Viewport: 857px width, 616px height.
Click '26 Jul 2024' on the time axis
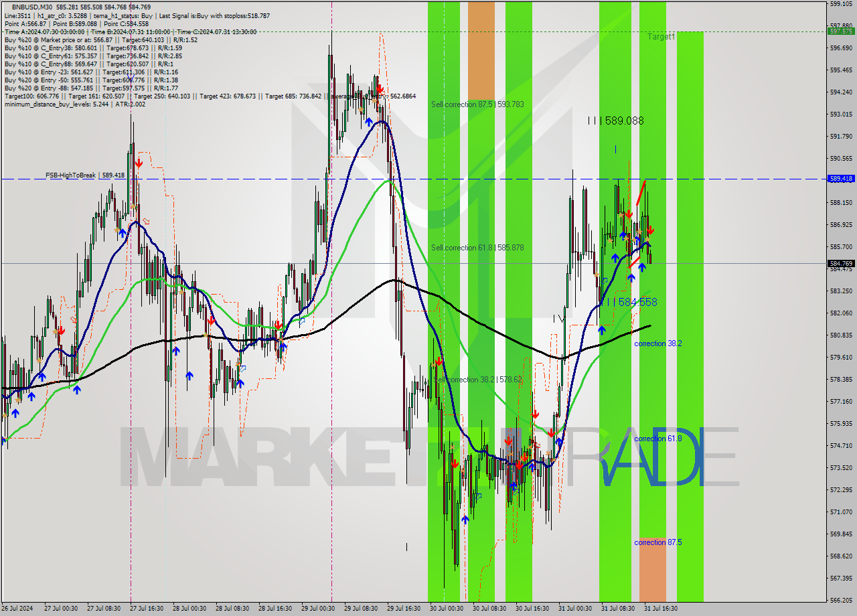tap(17, 609)
